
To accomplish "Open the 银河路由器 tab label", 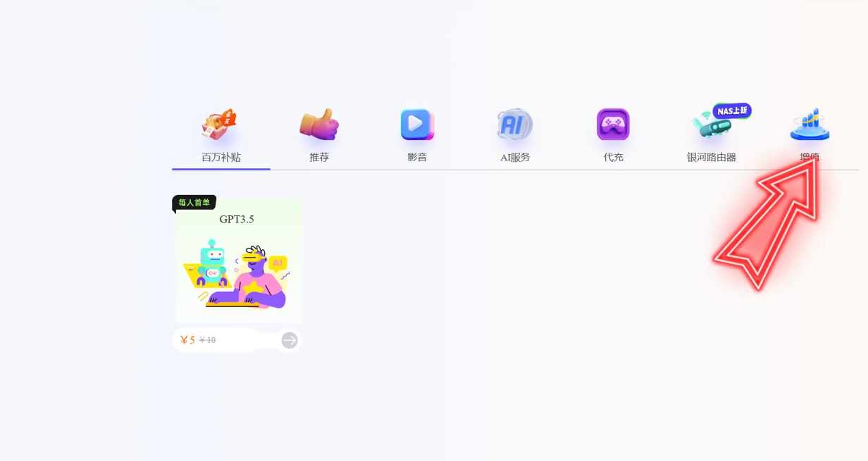I will 711,158.
